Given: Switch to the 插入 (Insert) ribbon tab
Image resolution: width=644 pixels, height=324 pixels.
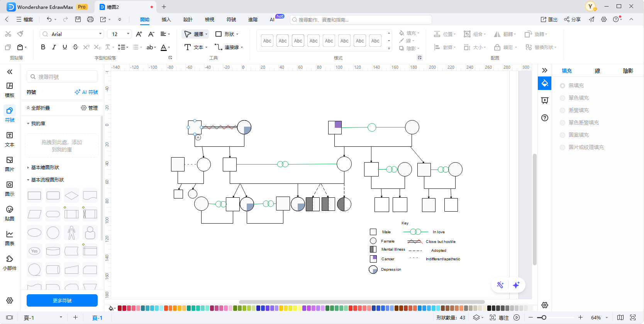Looking at the screenshot, I should point(166,20).
